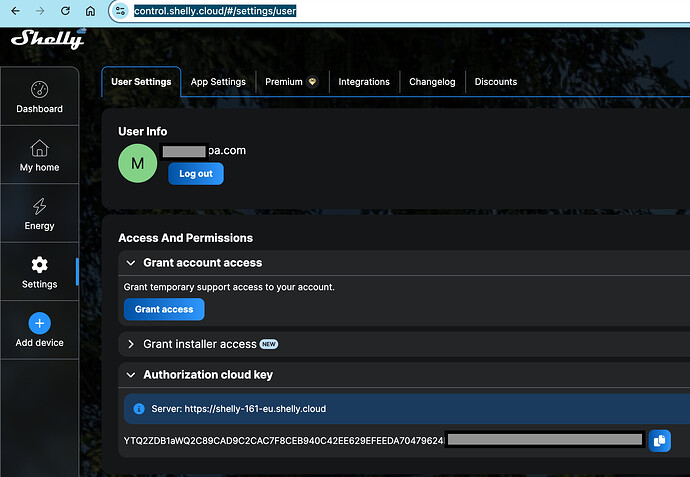
Task: Copy the authorization cloud key
Action: coord(659,440)
